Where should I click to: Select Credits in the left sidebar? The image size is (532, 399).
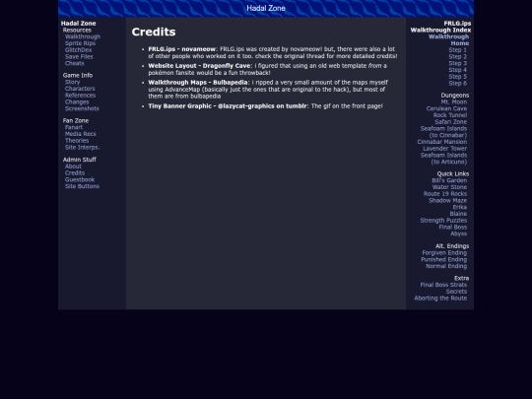pos(75,173)
